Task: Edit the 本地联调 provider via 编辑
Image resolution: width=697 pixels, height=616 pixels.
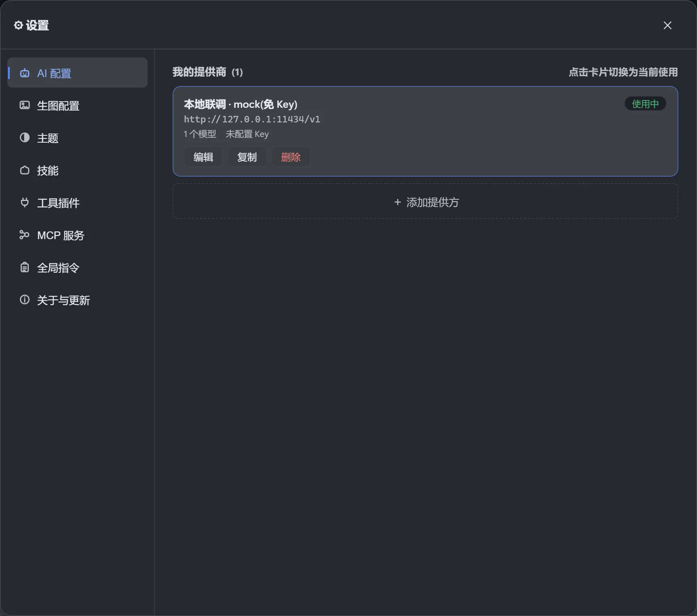Action: pyautogui.click(x=203, y=157)
